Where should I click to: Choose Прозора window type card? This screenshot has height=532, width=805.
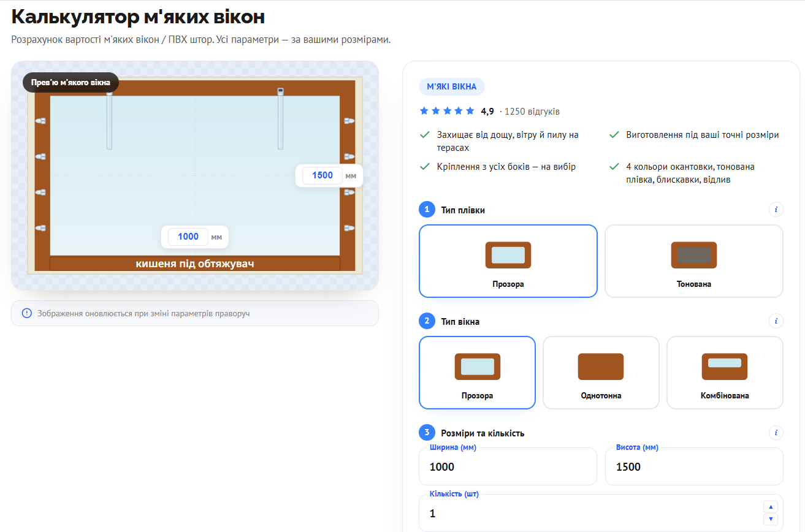click(477, 373)
